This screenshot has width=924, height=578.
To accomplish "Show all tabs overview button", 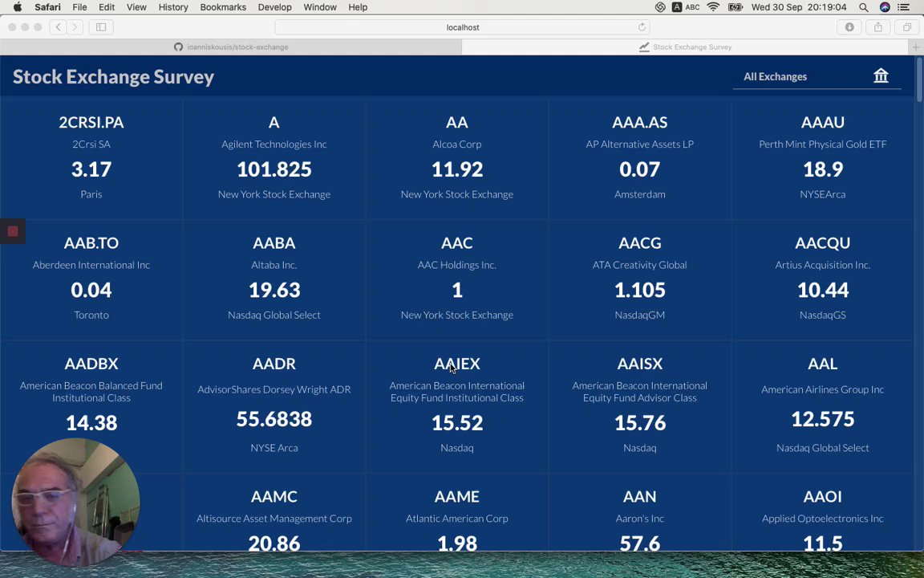I will pyautogui.click(x=907, y=27).
